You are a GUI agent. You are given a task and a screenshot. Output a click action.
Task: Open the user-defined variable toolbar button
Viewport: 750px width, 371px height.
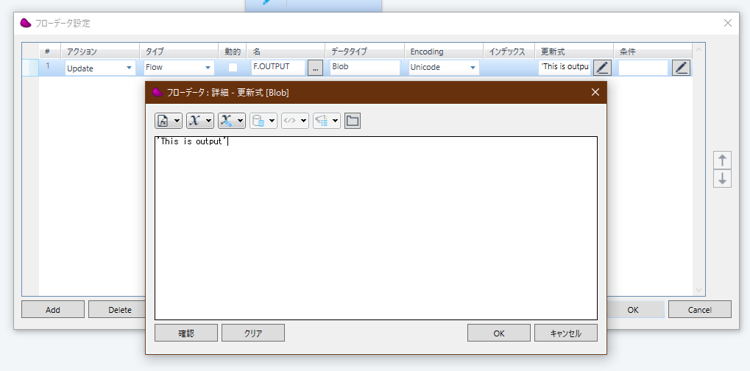tap(232, 121)
